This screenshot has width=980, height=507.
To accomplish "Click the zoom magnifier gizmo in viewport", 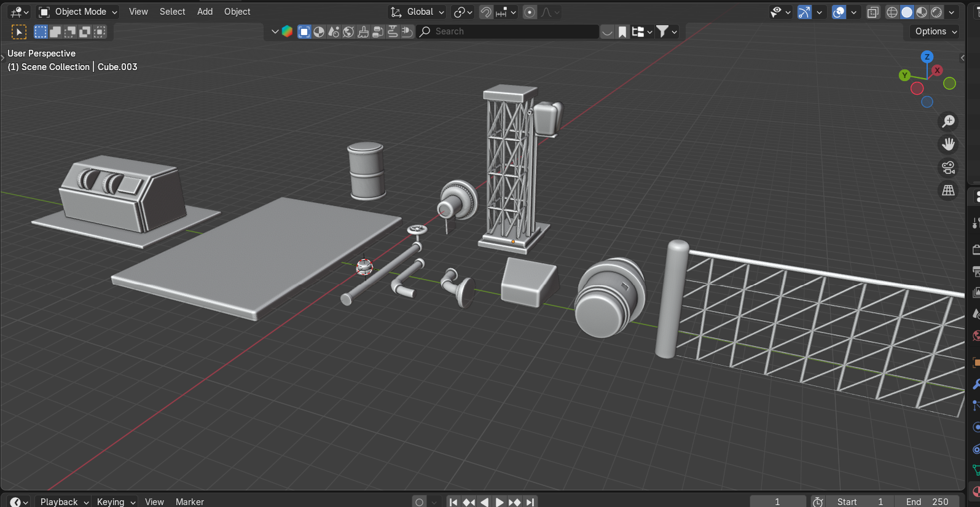I will click(x=949, y=121).
